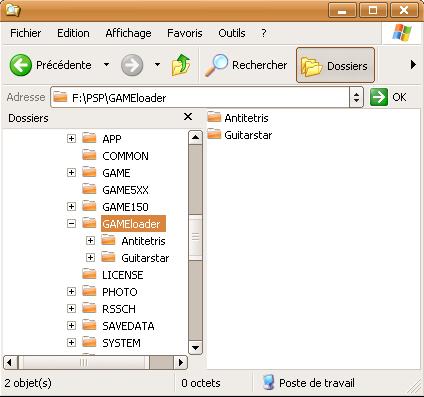Screen dimensions: 424x397
Task: Expand the APP folder node
Action: 71,138
